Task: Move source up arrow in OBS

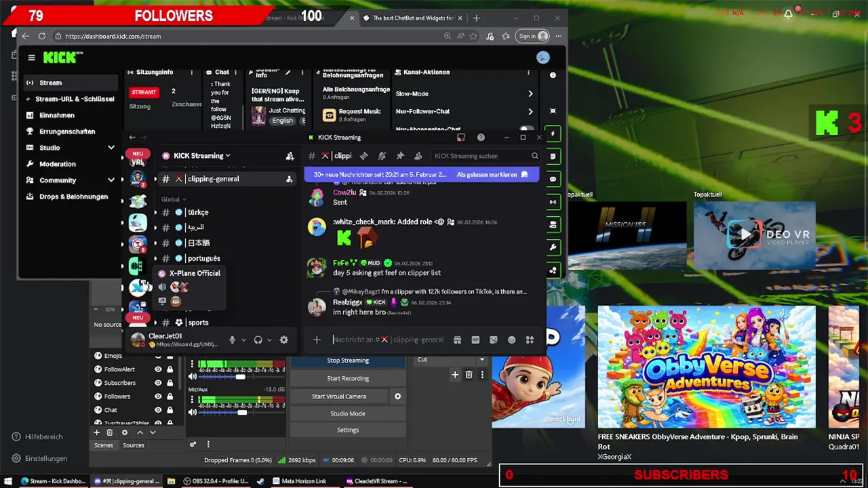Action: 140,432
